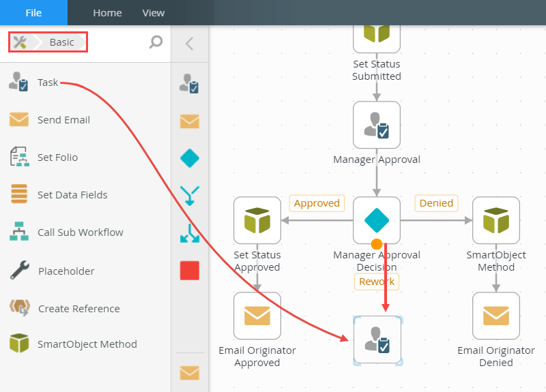546x392 pixels.
Task: Click the Send Email label
Action: pyautogui.click(x=63, y=120)
